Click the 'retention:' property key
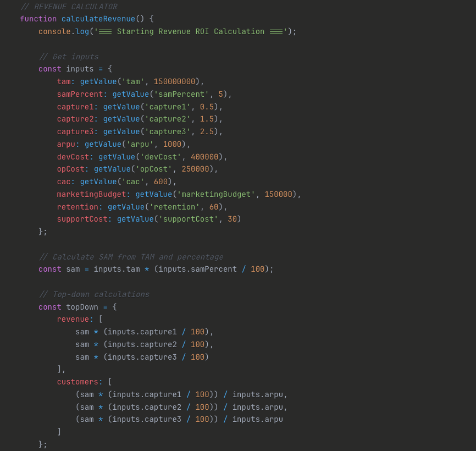Screen dimensions: 476x451 point(80,207)
